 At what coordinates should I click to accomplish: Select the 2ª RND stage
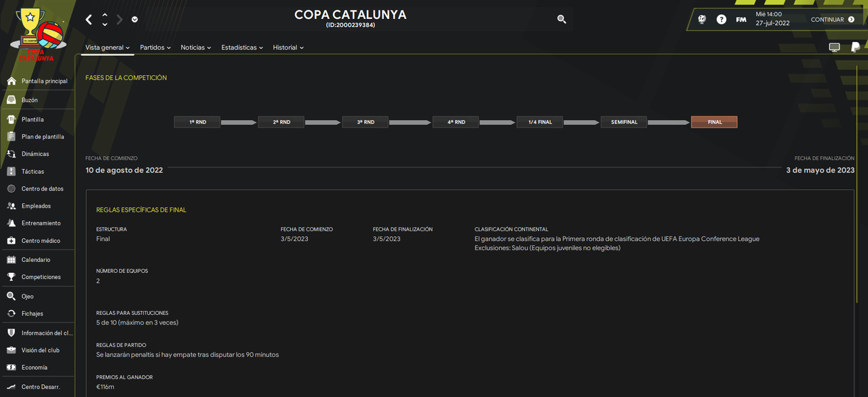tap(281, 122)
